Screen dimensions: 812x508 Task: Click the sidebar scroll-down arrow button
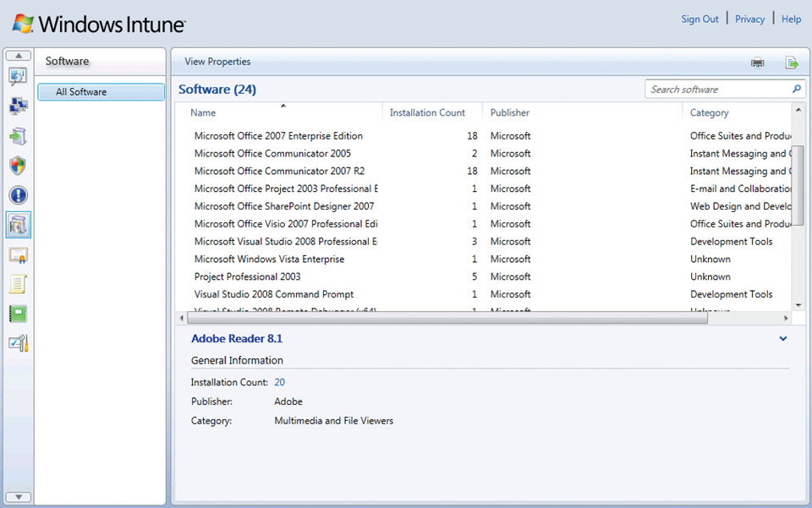[x=18, y=497]
